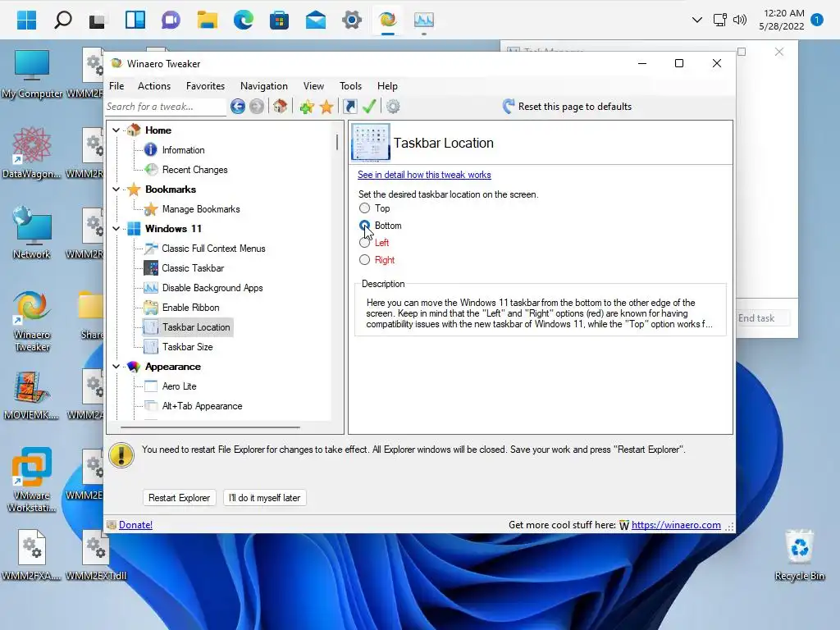Select Classic Full Context Menus tweak
Viewport: 840px width, 630px height.
coord(214,249)
